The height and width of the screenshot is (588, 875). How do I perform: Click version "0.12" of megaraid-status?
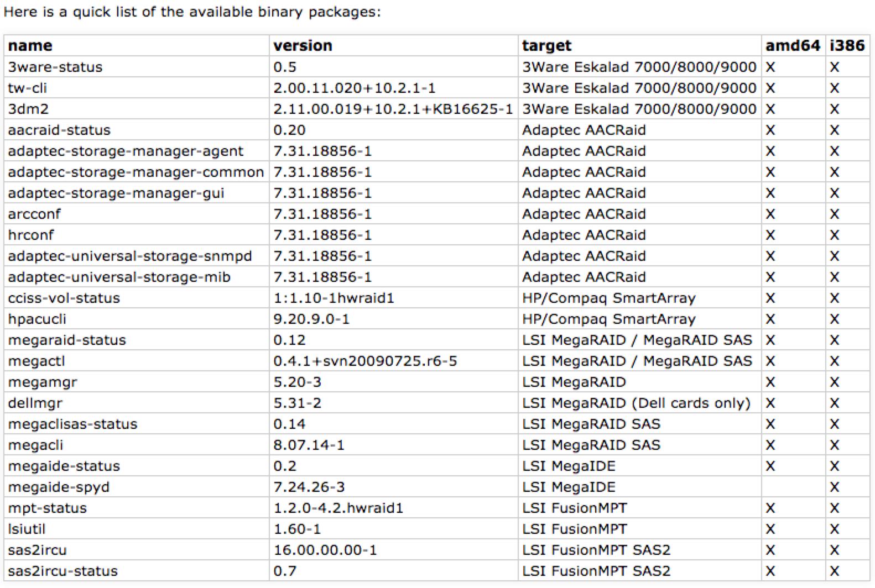pos(289,340)
